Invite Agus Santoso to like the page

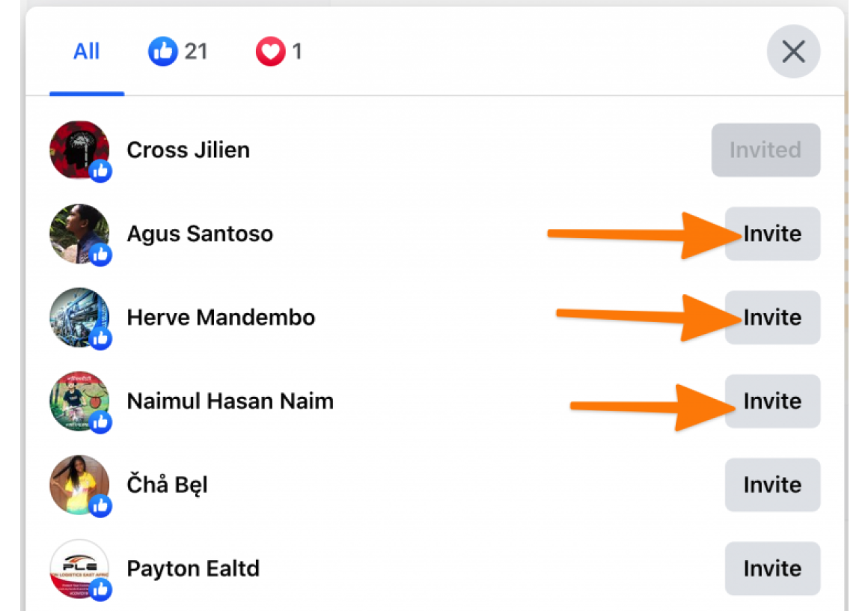click(772, 234)
